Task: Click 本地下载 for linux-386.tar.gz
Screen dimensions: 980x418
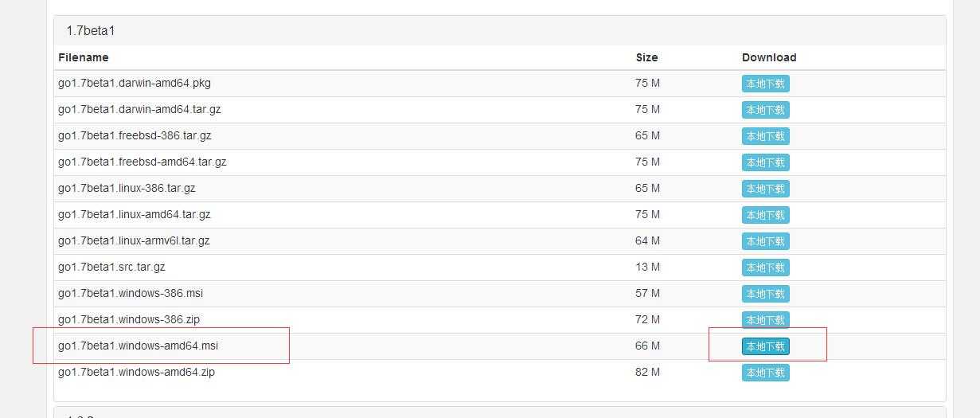Action: coord(765,189)
